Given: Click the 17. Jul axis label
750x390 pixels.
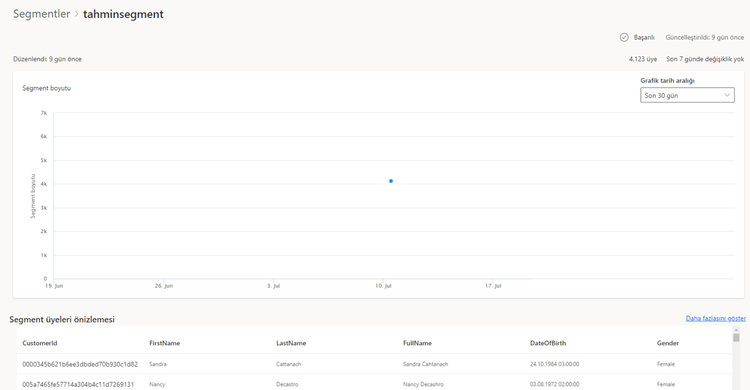Looking at the screenshot, I should (493, 286).
